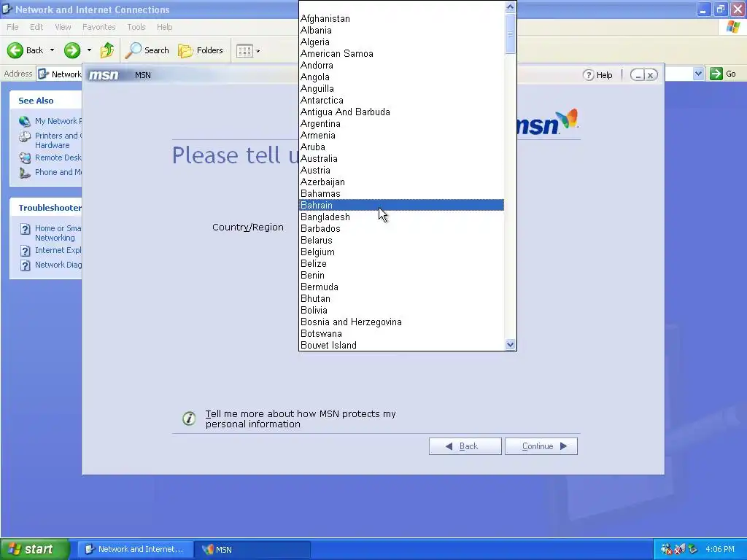Image resolution: width=747 pixels, height=560 pixels.
Task: Select Bahamas from country list
Action: pyautogui.click(x=401, y=193)
